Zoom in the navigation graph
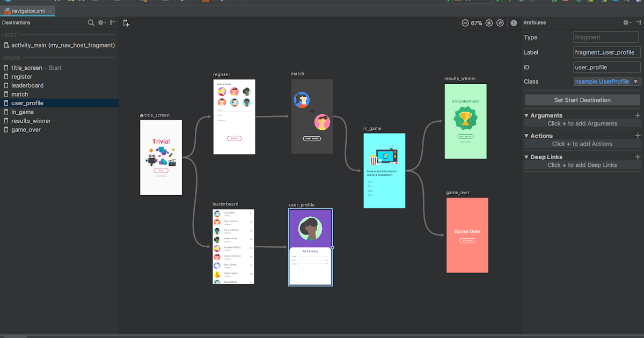 point(489,23)
